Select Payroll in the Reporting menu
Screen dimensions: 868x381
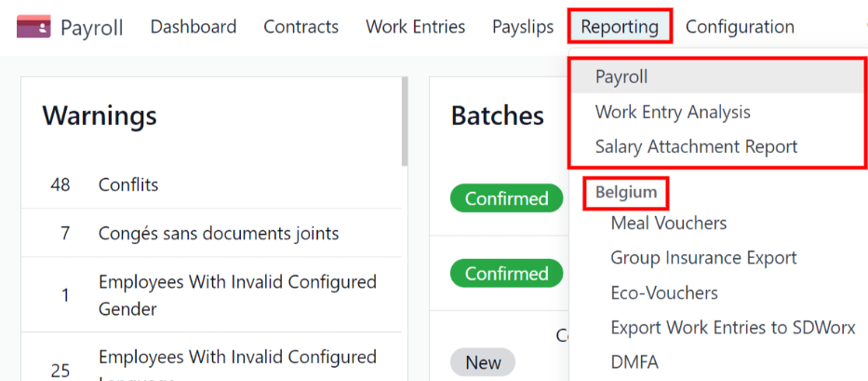tap(621, 76)
